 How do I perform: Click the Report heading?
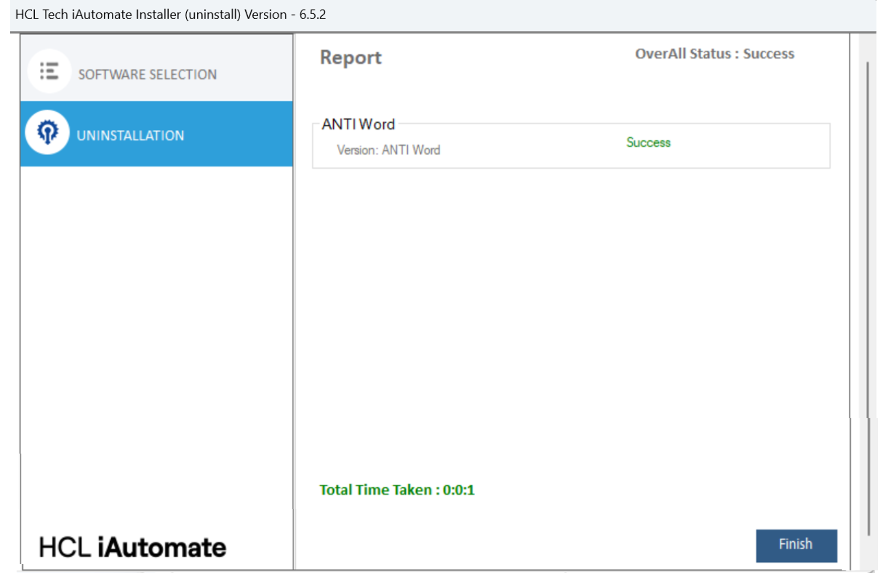pyautogui.click(x=351, y=58)
